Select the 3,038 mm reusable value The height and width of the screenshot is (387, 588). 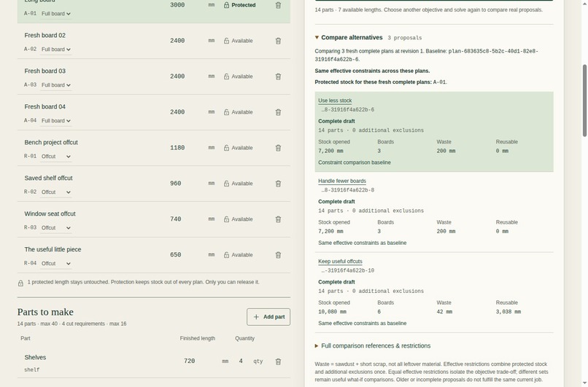pyautogui.click(x=508, y=312)
